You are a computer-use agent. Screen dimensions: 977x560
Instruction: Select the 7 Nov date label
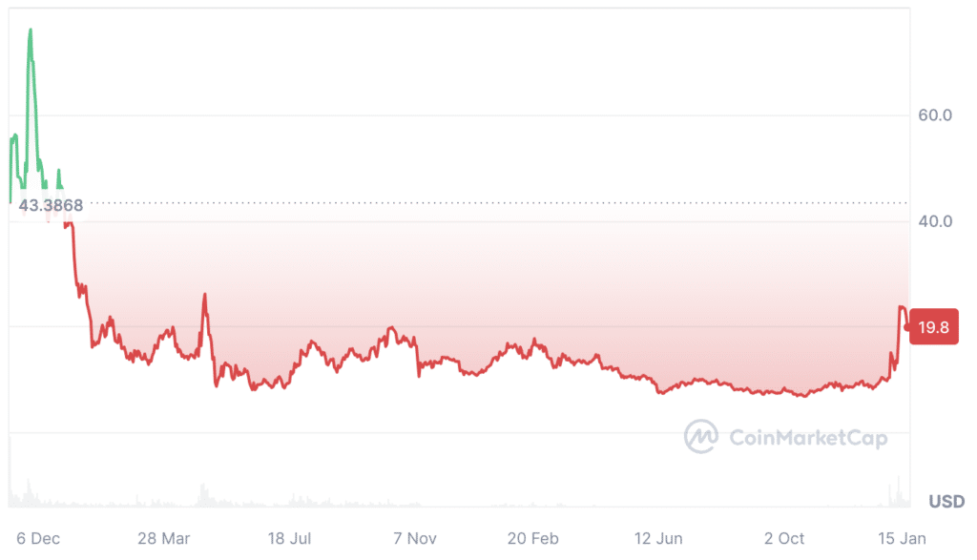(x=416, y=539)
